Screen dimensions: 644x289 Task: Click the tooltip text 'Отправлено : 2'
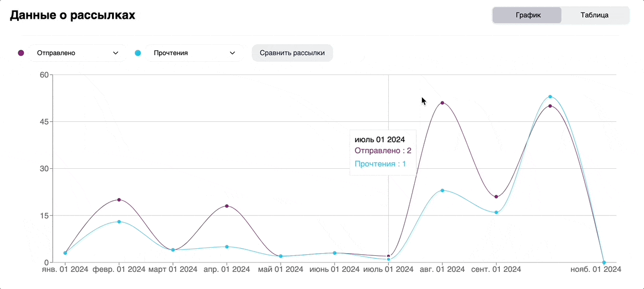(x=383, y=151)
